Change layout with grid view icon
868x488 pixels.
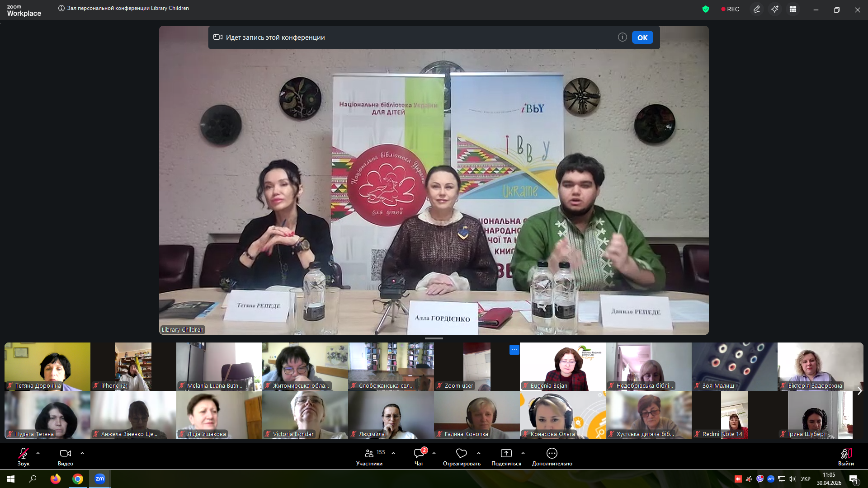pyautogui.click(x=793, y=9)
